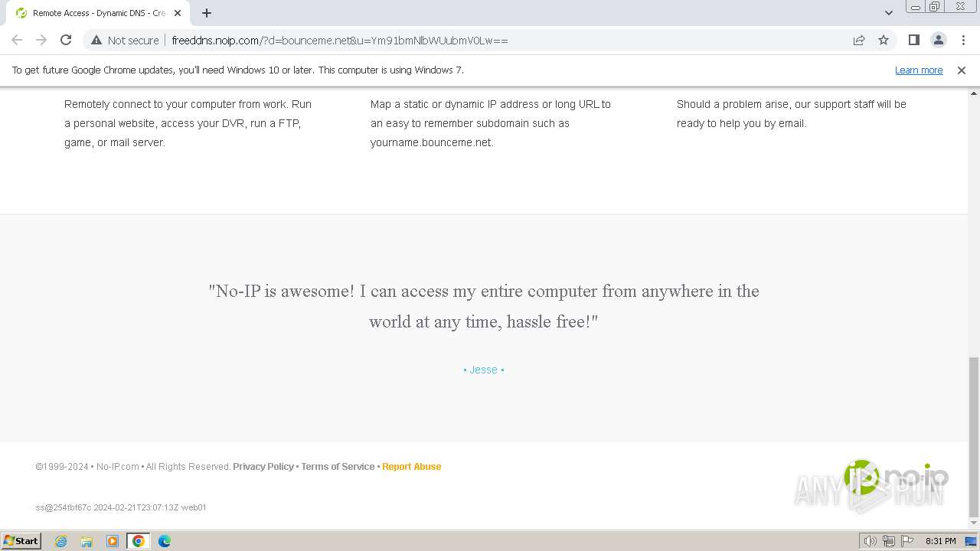Click the share page icon in address bar
The image size is (980, 551).
tap(859, 40)
